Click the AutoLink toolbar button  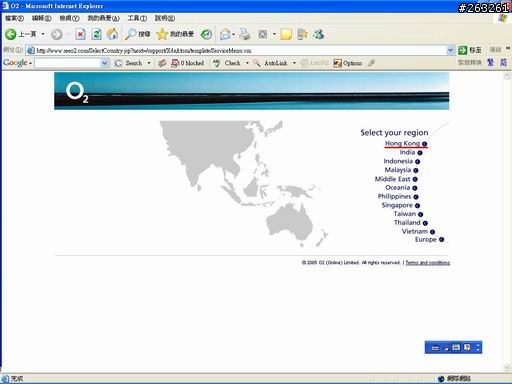(x=270, y=63)
